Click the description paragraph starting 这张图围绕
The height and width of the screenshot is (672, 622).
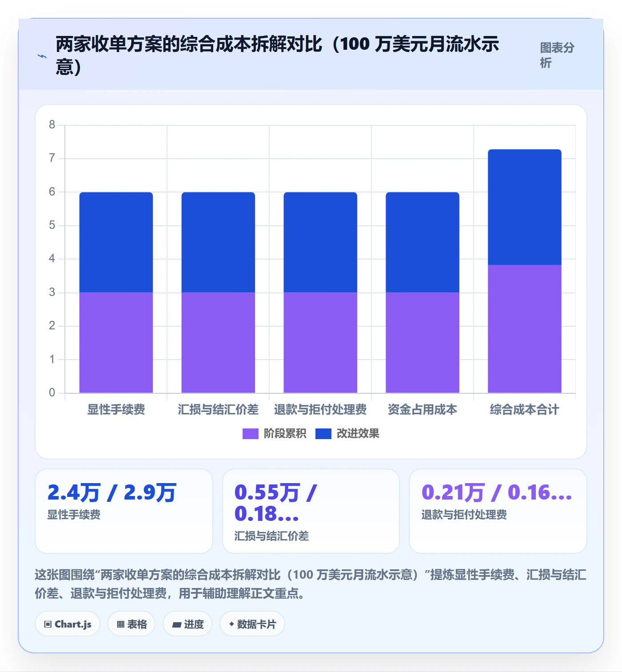click(x=311, y=584)
